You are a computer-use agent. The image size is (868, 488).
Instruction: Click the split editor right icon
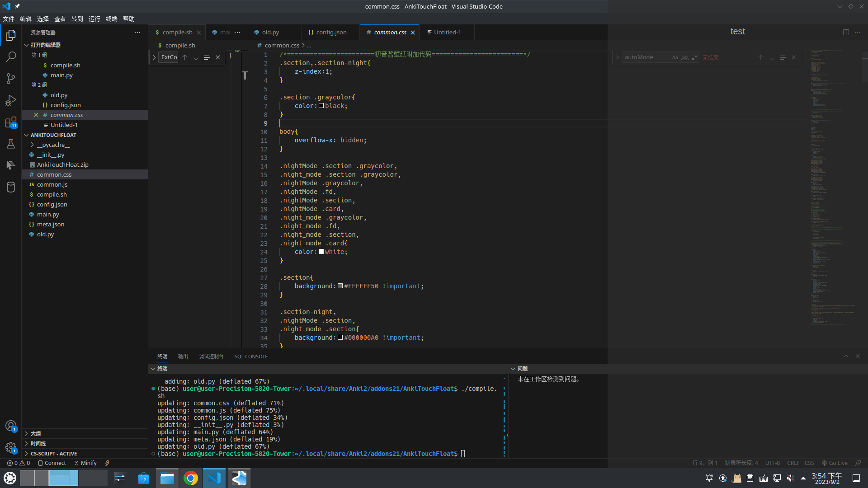[846, 32]
